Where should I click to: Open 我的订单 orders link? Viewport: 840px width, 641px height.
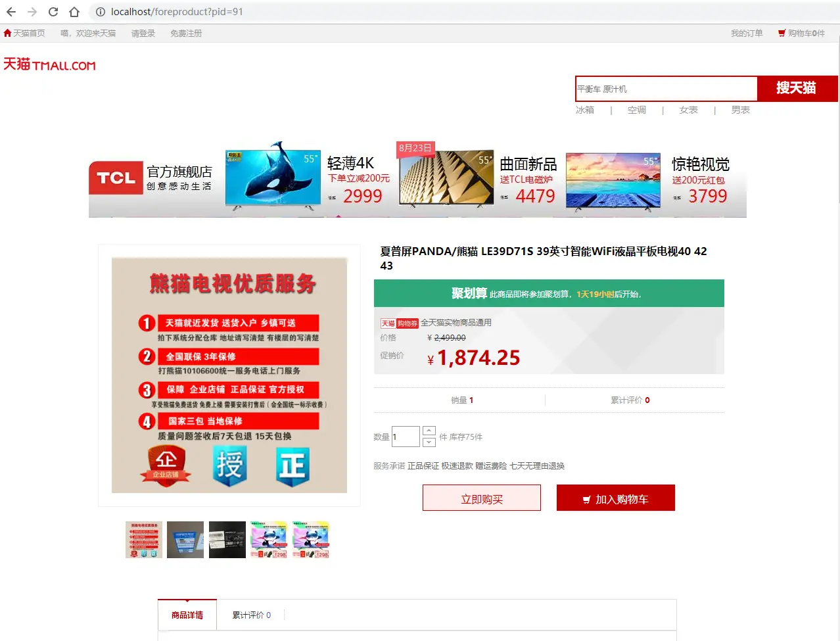(x=747, y=33)
